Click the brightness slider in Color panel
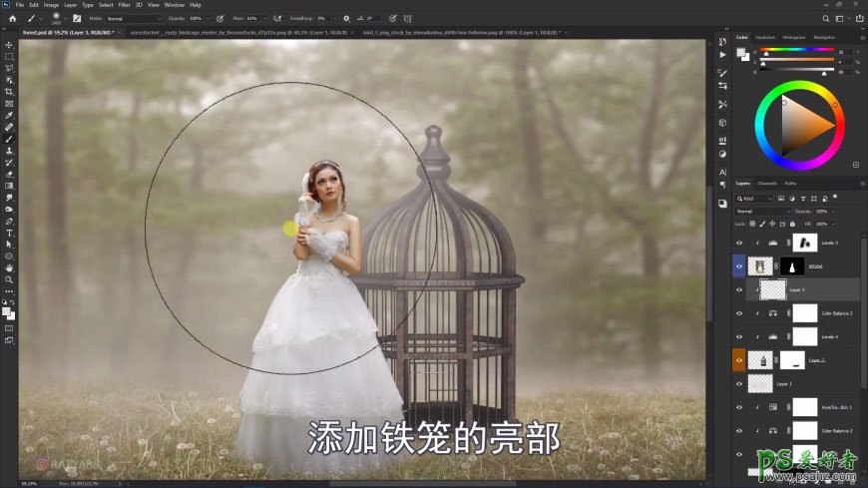Viewport: 868px width, 488px height. click(x=797, y=69)
